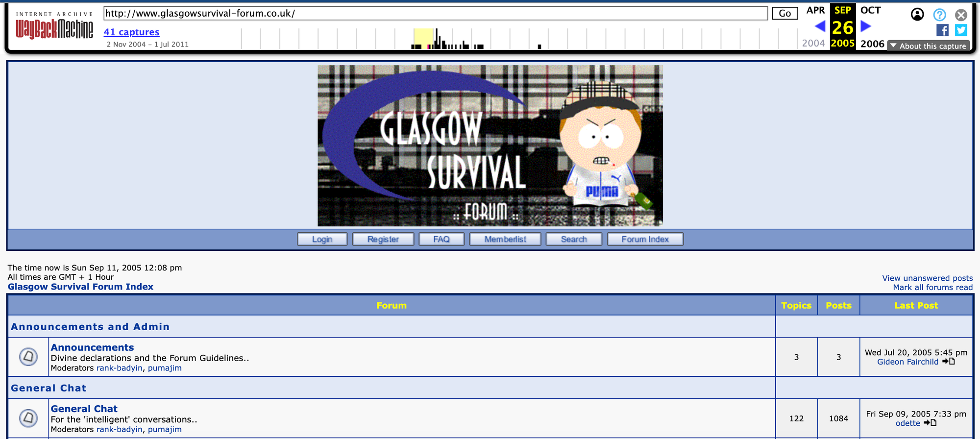Screen dimensions: 980x439
Task: Click View unanswered posts link
Action: pyautogui.click(x=928, y=278)
